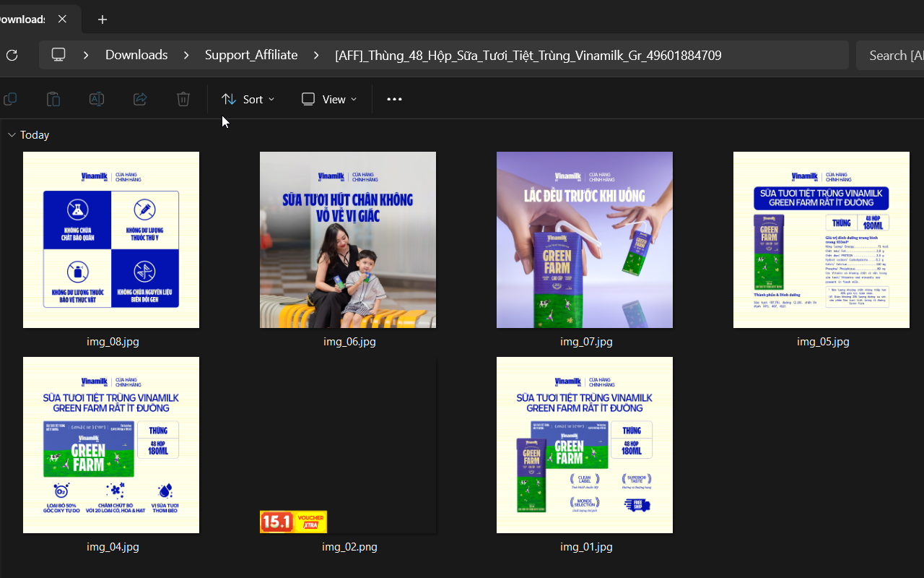The width and height of the screenshot is (924, 578).
Task: Click the Delete trash can icon
Action: tap(183, 99)
